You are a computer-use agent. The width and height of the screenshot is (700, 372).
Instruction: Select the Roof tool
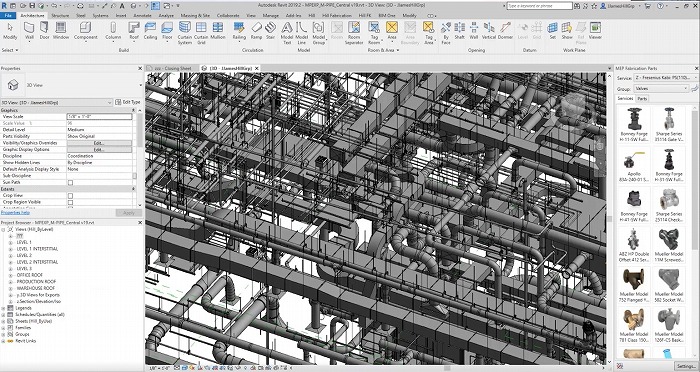134,31
